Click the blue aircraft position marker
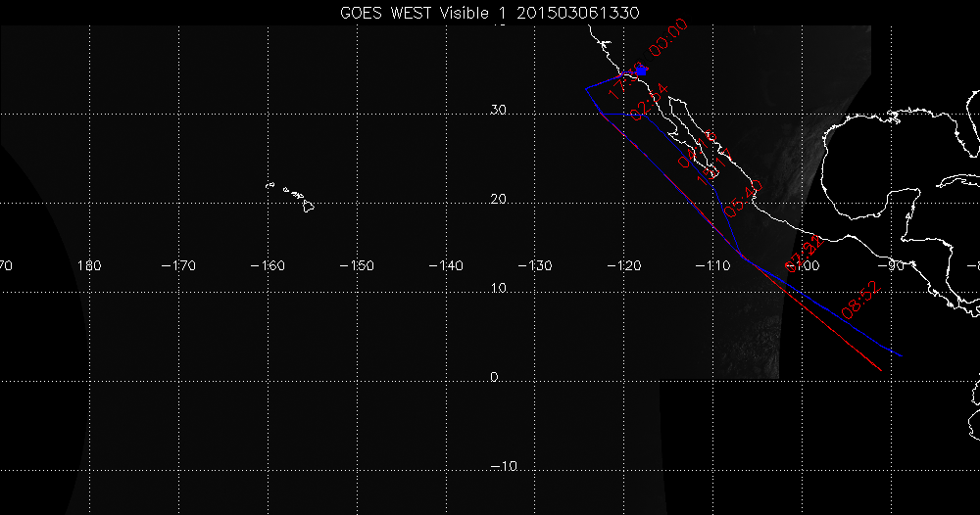The image size is (980, 515). point(642,70)
